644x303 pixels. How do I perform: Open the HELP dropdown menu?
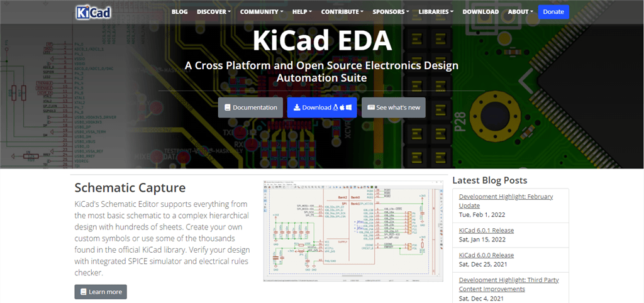302,12
